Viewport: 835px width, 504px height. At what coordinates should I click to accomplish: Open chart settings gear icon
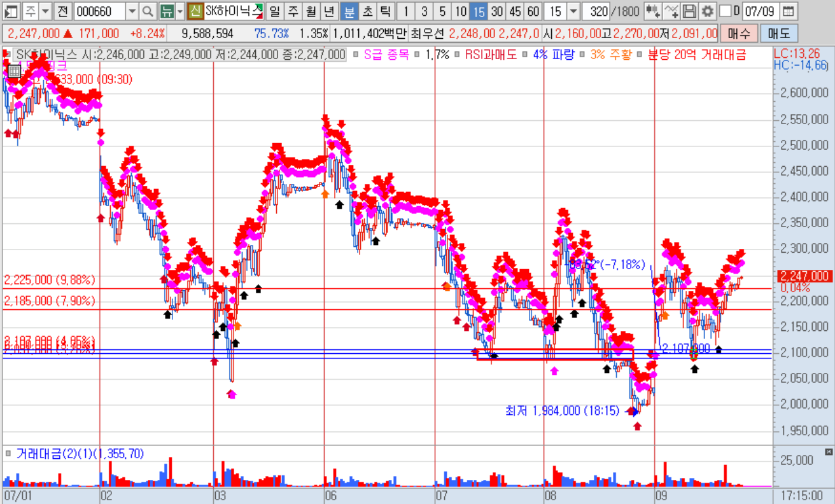707,11
